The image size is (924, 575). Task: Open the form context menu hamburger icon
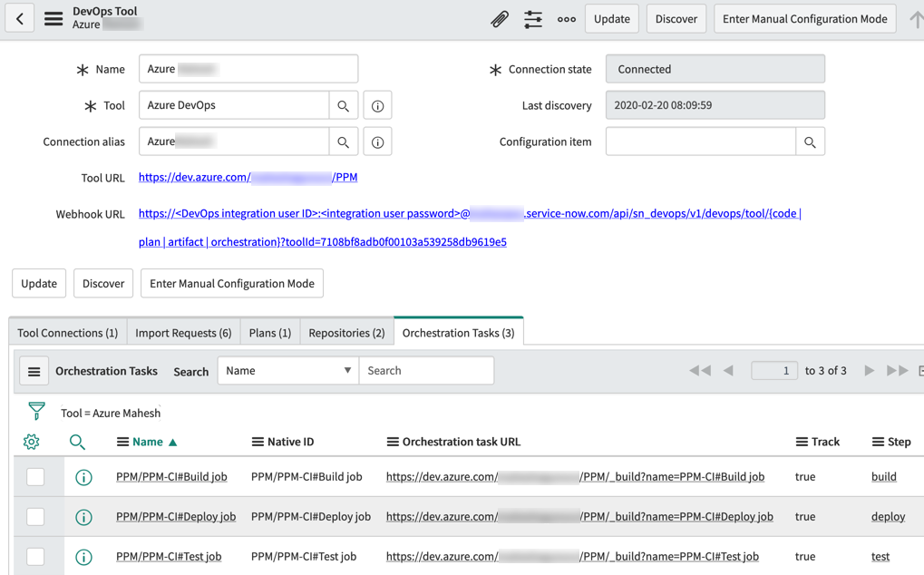point(53,19)
